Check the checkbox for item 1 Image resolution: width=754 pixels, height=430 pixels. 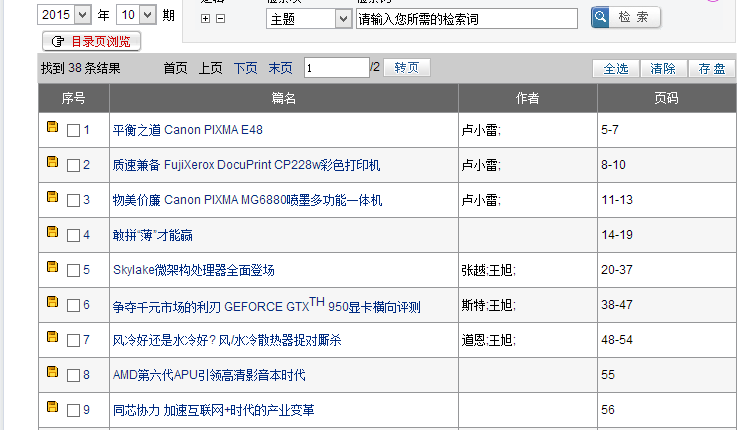click(73, 130)
